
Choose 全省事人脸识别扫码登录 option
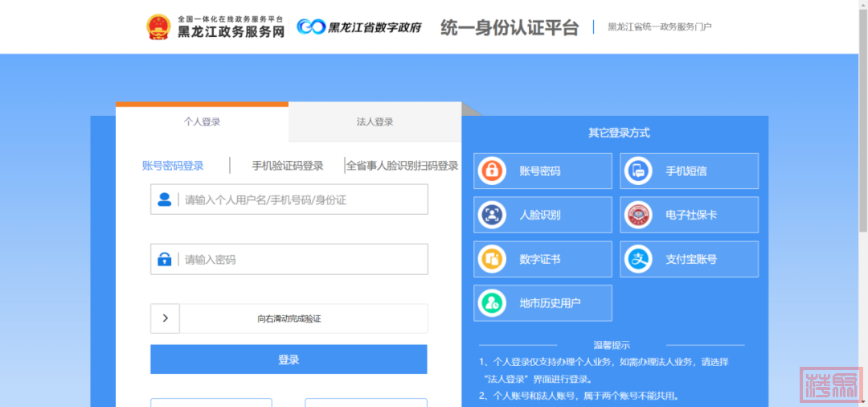pyautogui.click(x=402, y=166)
